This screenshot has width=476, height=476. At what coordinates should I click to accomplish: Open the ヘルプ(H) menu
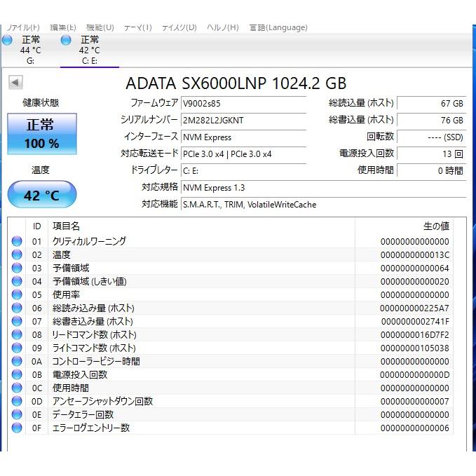click(222, 27)
